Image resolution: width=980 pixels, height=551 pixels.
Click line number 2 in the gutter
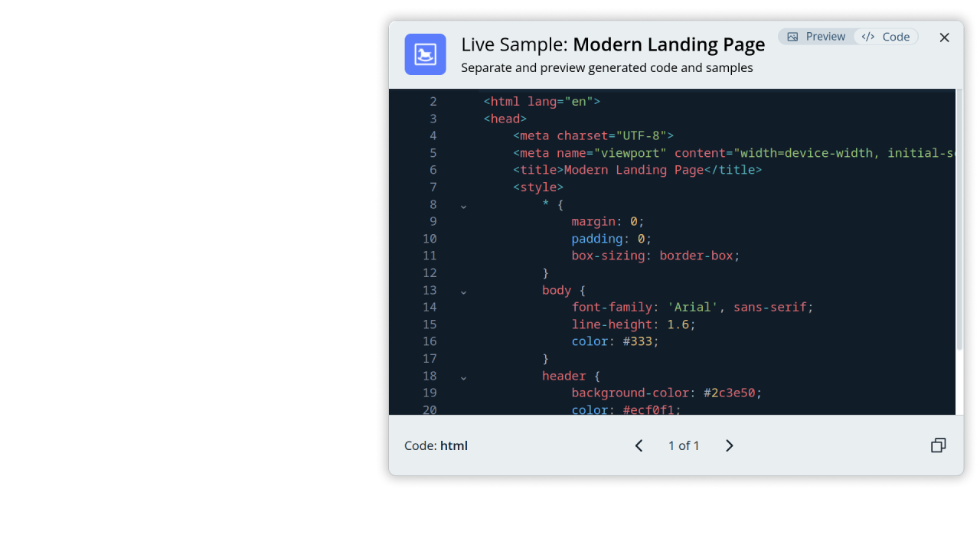(433, 101)
